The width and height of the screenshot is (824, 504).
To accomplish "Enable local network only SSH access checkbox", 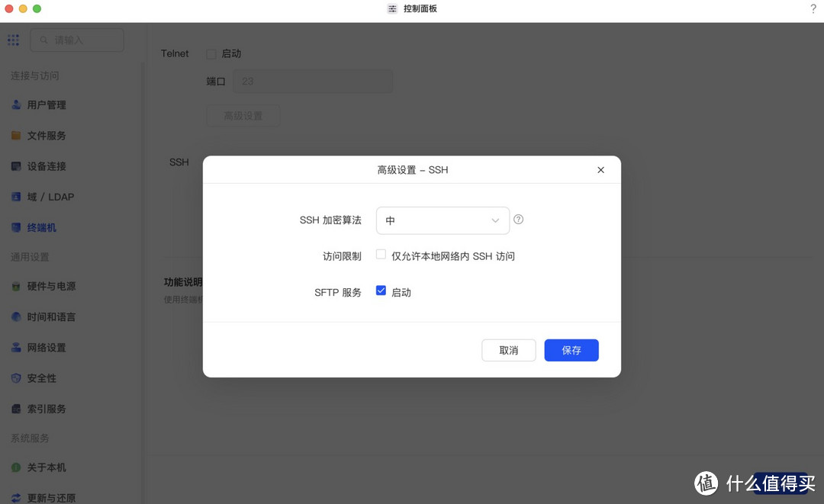I will point(381,255).
